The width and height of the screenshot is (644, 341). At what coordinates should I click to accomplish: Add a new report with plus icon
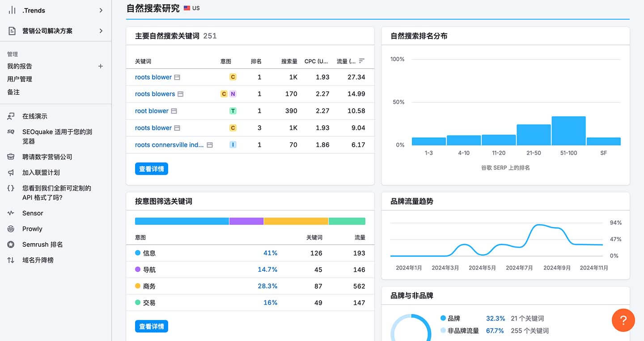coord(101,66)
